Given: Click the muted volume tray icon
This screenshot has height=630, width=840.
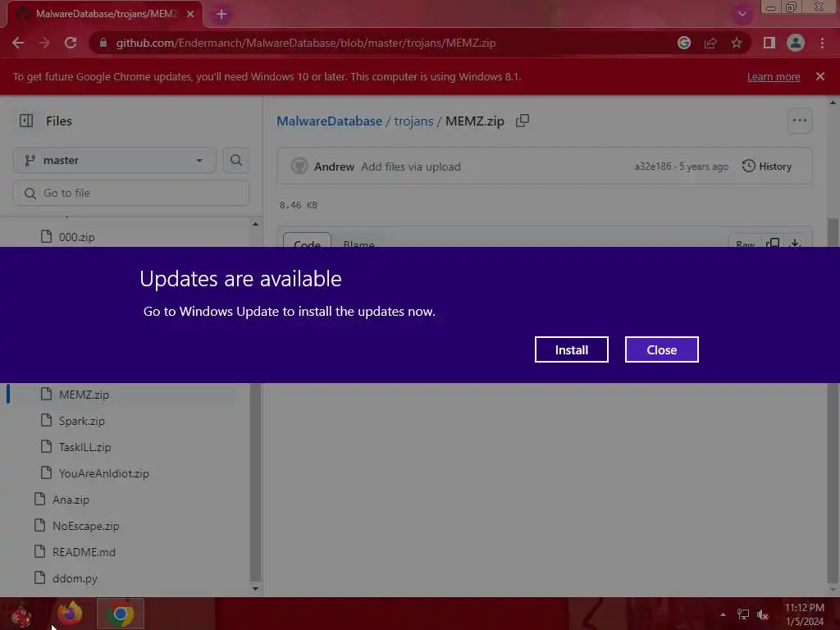Looking at the screenshot, I should click(x=763, y=614).
